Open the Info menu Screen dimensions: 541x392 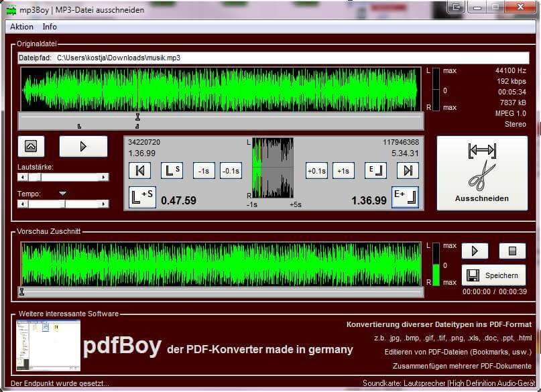[50, 27]
